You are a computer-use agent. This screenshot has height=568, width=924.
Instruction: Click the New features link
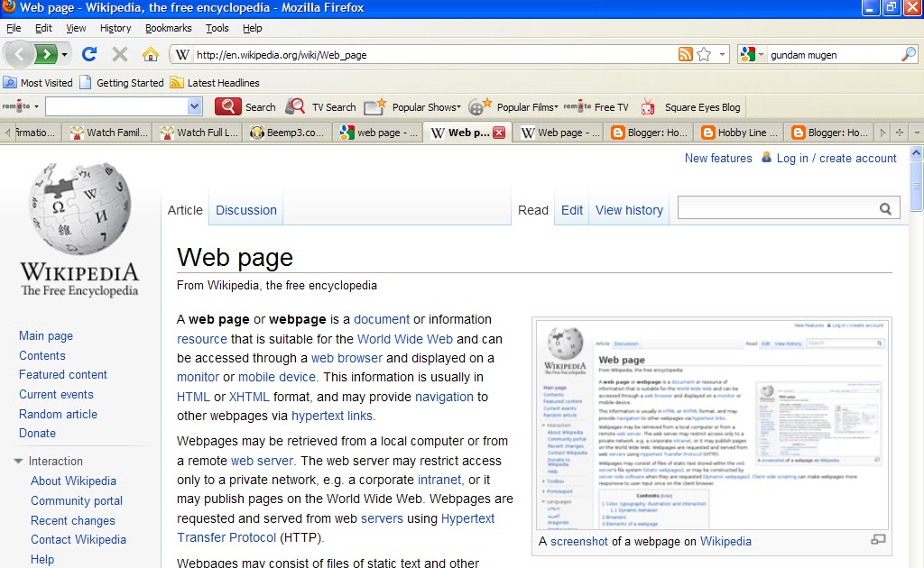tap(717, 159)
